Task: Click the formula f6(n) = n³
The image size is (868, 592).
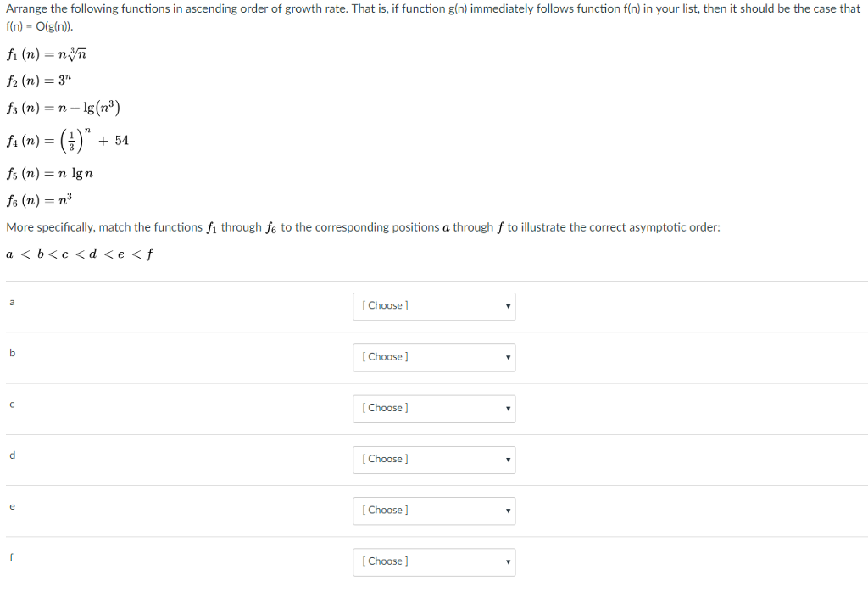Action: 40,198
